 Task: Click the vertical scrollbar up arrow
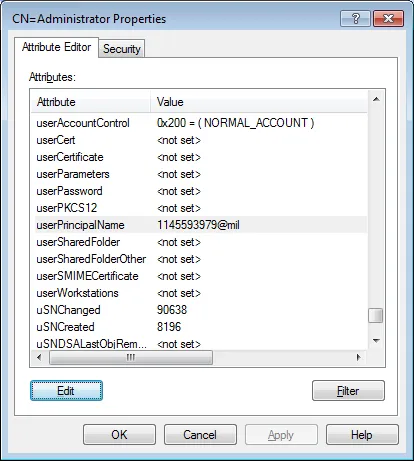click(x=376, y=99)
